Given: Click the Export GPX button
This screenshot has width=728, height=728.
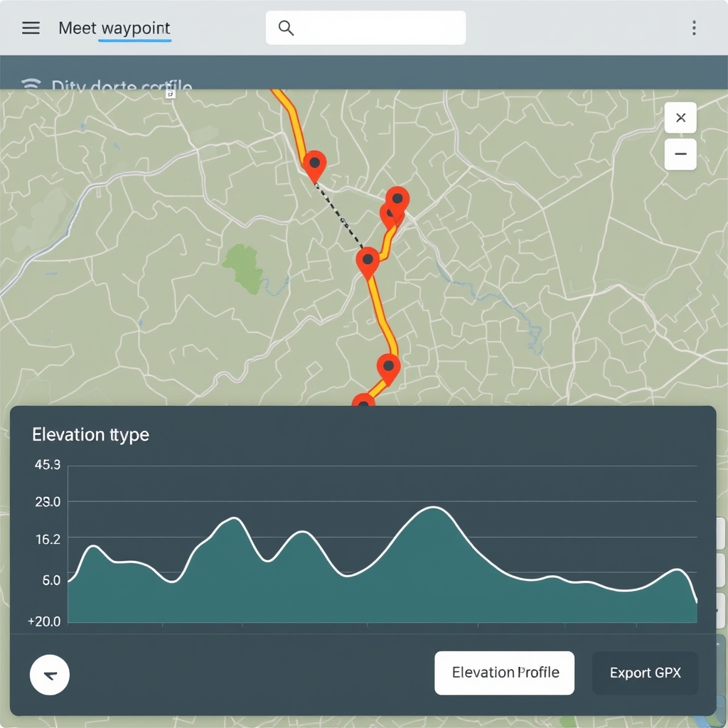Looking at the screenshot, I should pyautogui.click(x=645, y=673).
